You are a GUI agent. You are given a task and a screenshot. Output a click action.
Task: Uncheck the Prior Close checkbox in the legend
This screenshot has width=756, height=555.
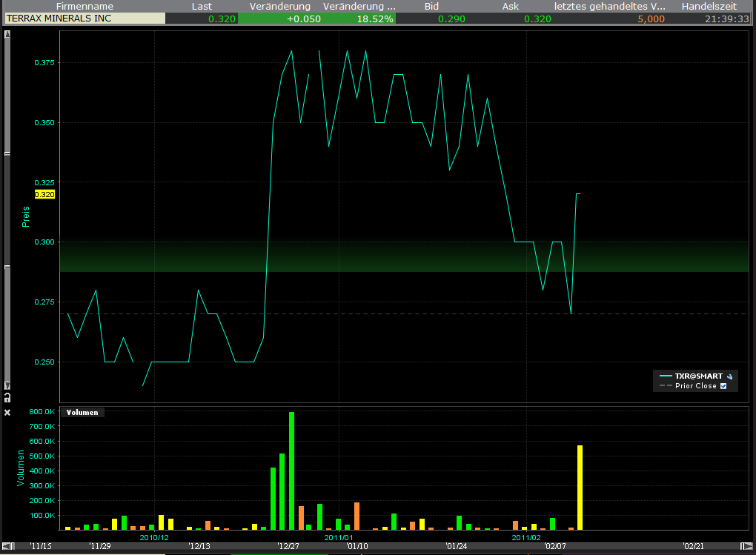point(723,385)
